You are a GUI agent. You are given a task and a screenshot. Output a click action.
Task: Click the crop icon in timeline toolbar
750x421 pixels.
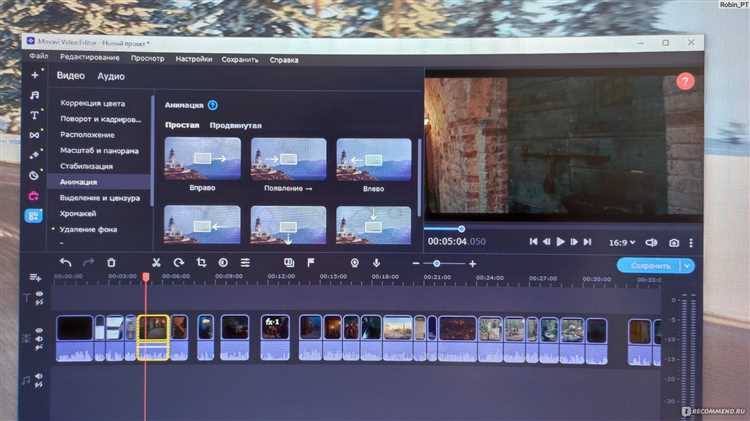(x=201, y=262)
